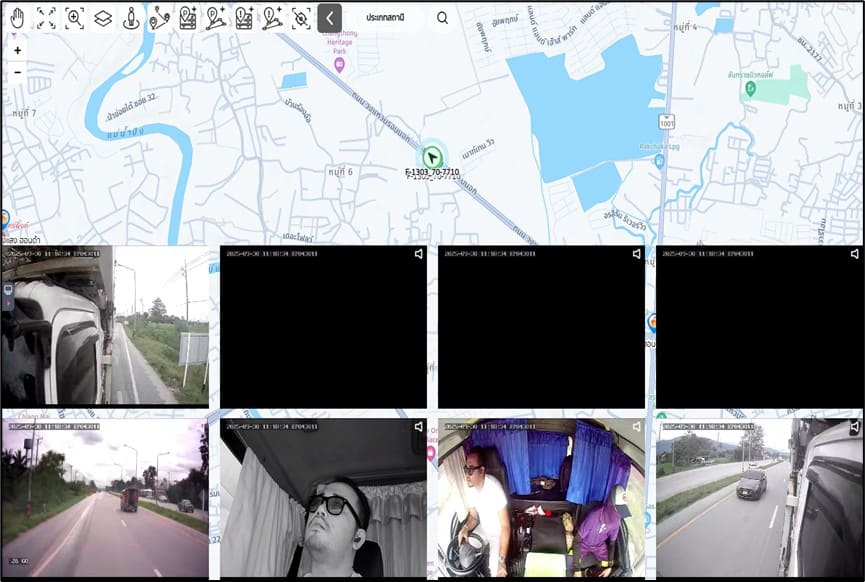Click the vehicle marker F-1303_70-7710
This screenshot has width=865, height=582.
coord(432,158)
